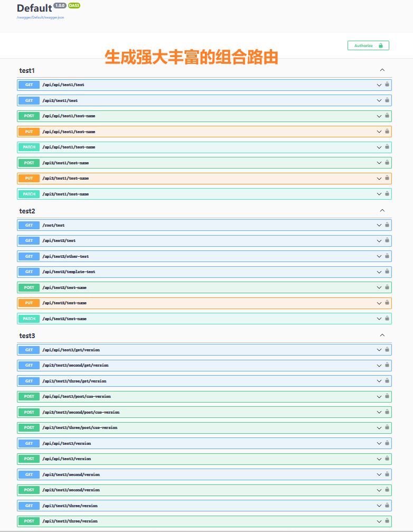
Task: Click the Authorize button
Action: 368,45
